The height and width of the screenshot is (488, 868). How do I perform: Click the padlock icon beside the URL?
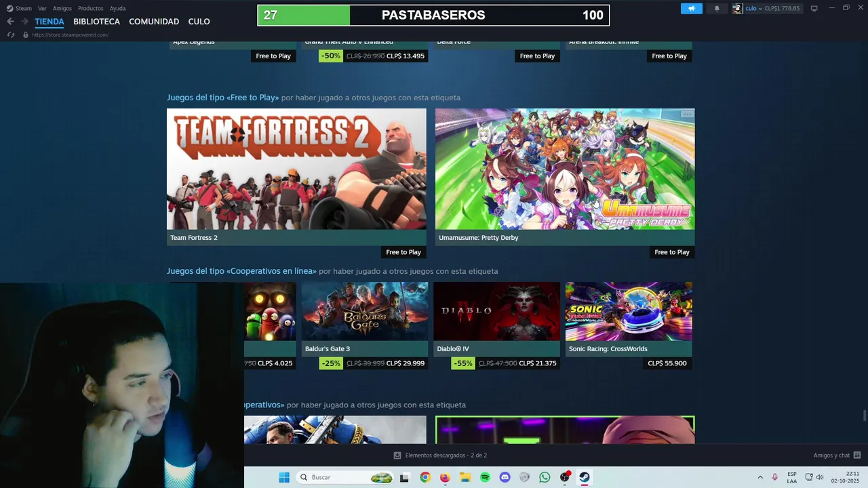(26, 35)
